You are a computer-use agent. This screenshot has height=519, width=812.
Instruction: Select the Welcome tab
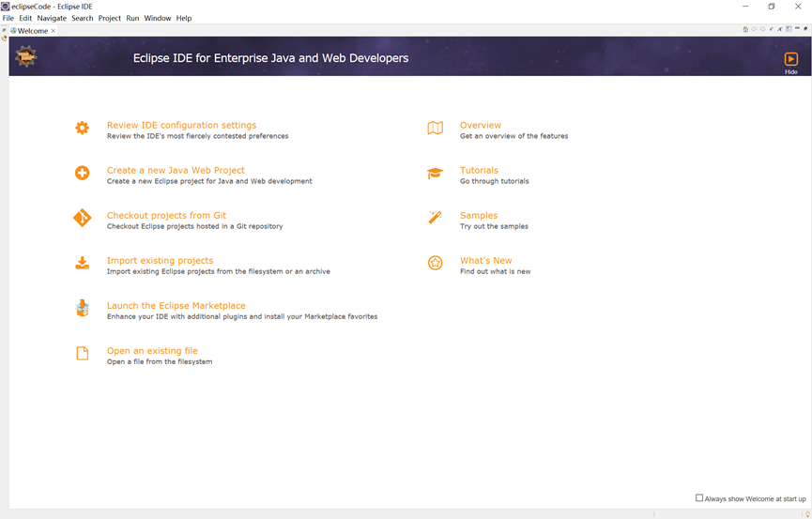(x=33, y=31)
